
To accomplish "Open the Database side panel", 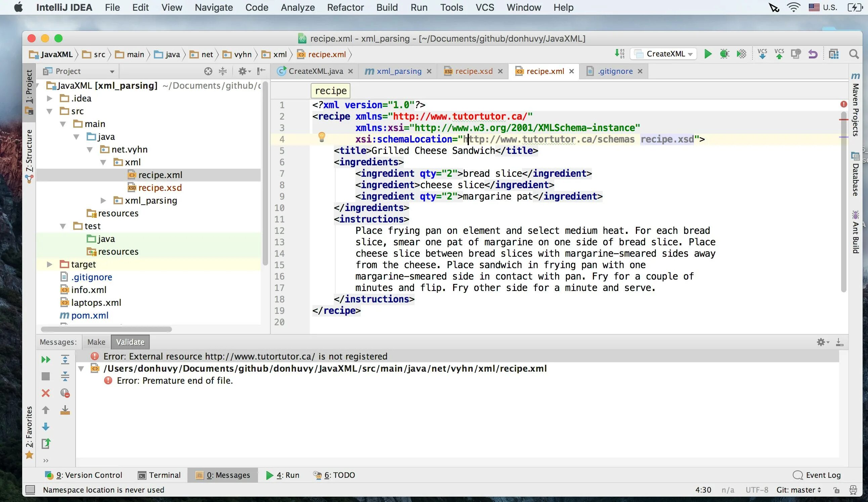I will click(x=855, y=174).
